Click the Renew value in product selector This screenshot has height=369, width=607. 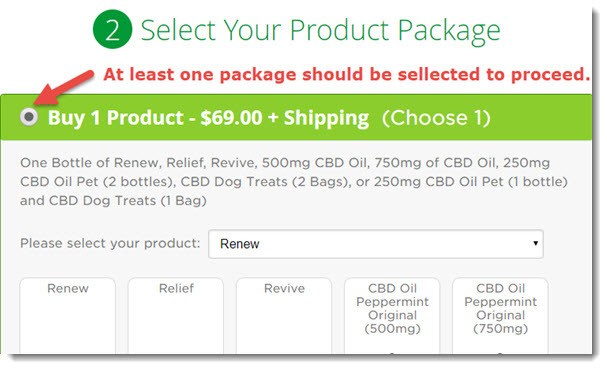tap(240, 244)
